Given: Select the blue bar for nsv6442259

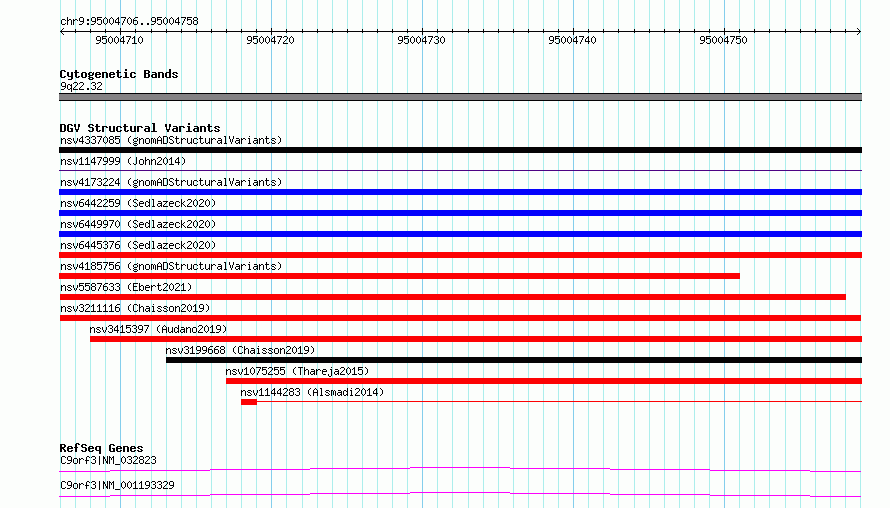Looking at the screenshot, I should pos(460,213).
